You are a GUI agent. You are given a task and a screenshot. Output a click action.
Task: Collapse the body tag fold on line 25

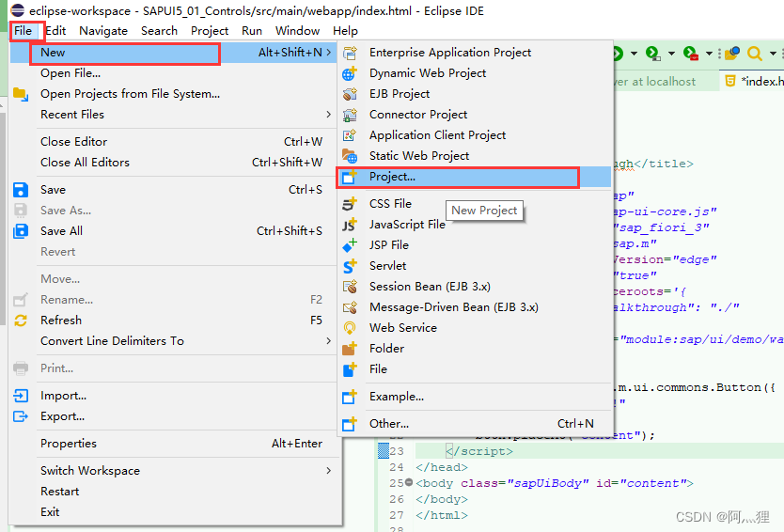(409, 482)
